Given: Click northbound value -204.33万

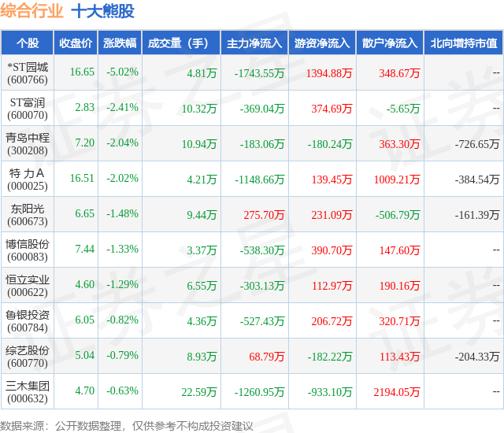Looking at the screenshot, I should pyautogui.click(x=477, y=357).
